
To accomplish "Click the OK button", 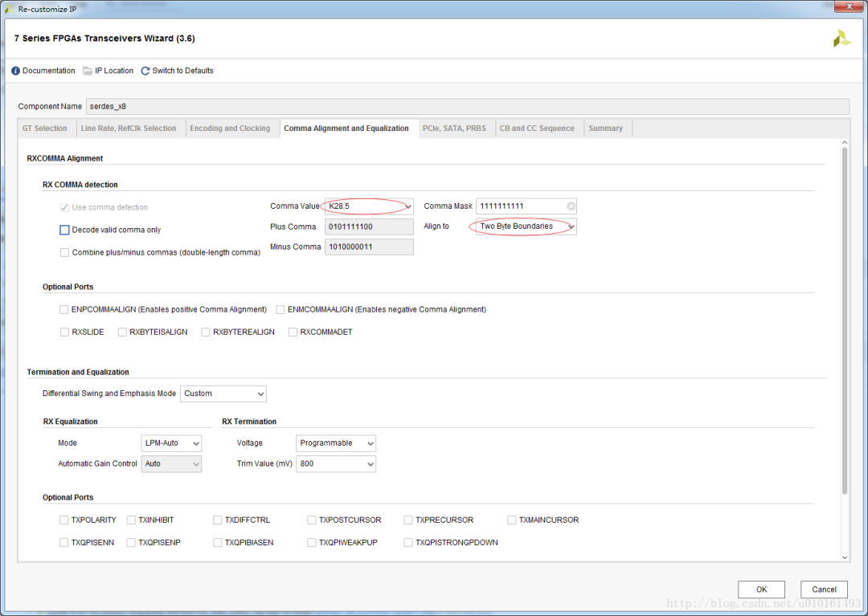I will click(761, 589).
